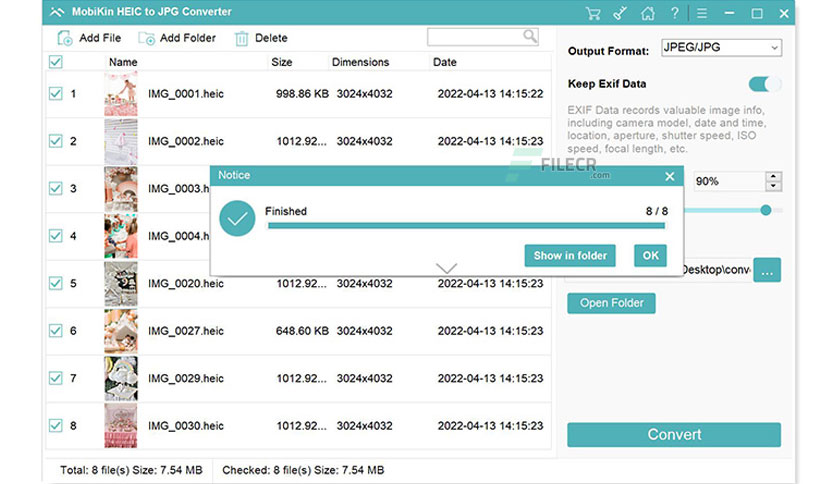This screenshot has width=836, height=484.
Task: Click Show in folder in Notice dialog
Action: pyautogui.click(x=570, y=256)
